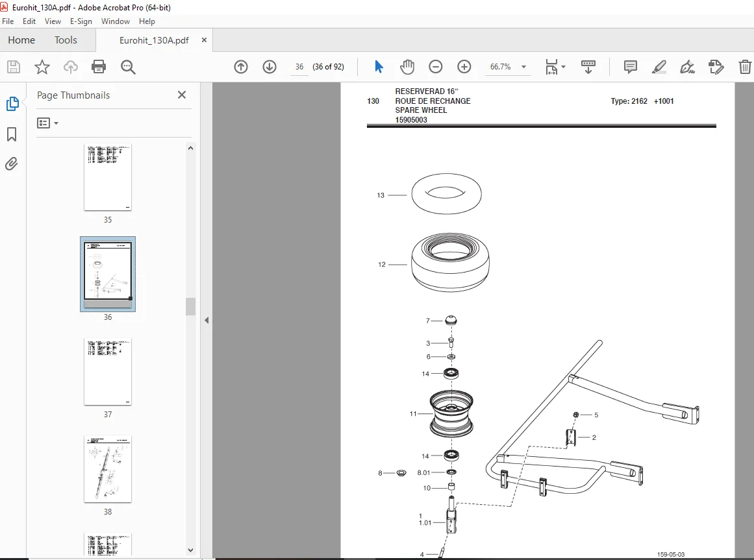Image resolution: width=754 pixels, height=560 pixels.
Task: Zoom in with the plus button
Action: click(x=464, y=67)
